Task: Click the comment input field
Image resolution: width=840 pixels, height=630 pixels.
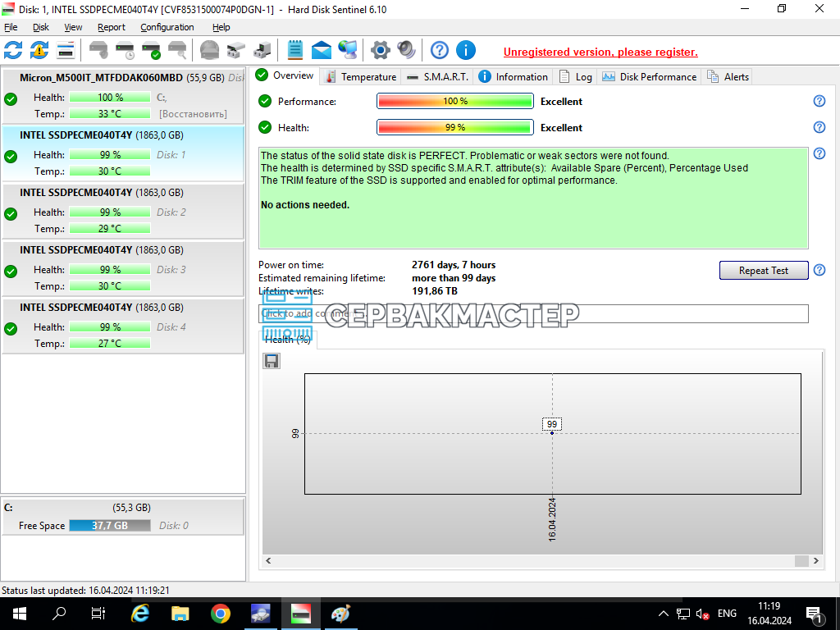Action: coord(533,314)
